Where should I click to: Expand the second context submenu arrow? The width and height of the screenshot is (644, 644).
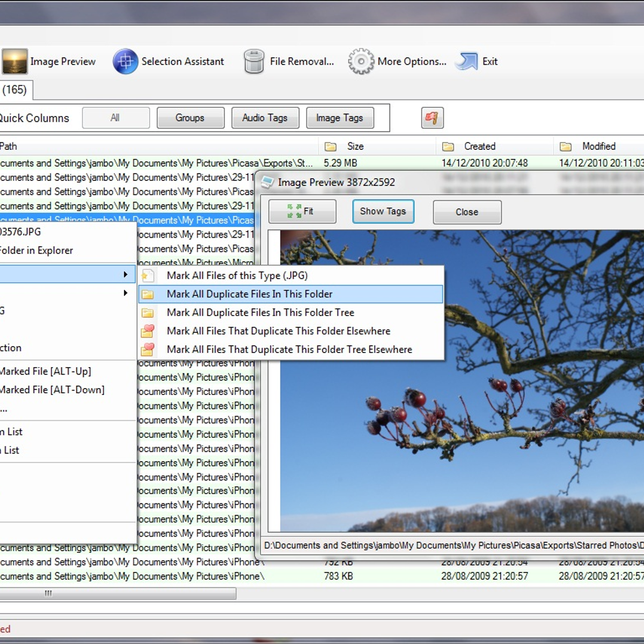tap(126, 293)
